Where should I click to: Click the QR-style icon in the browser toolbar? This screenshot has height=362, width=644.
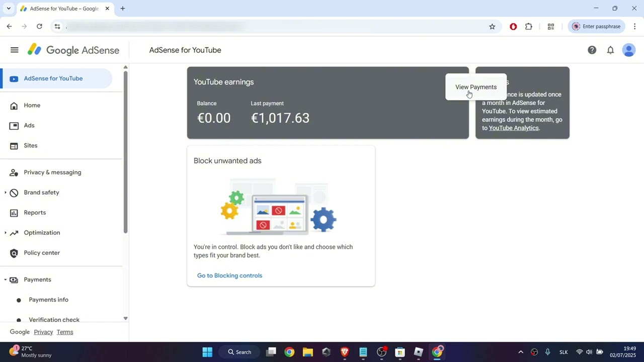(551, 26)
